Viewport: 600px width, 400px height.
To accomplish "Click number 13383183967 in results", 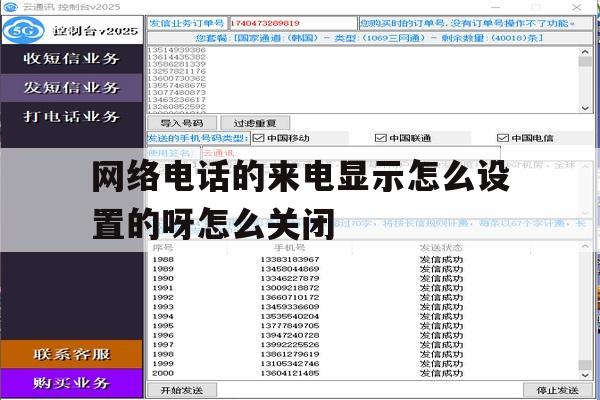I will pyautogui.click(x=290, y=260).
